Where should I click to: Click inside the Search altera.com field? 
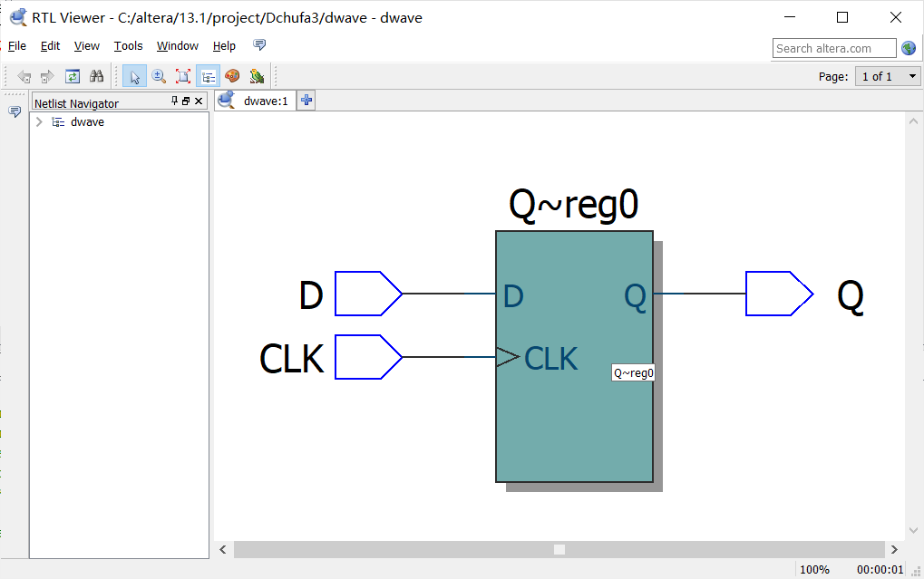coord(833,47)
